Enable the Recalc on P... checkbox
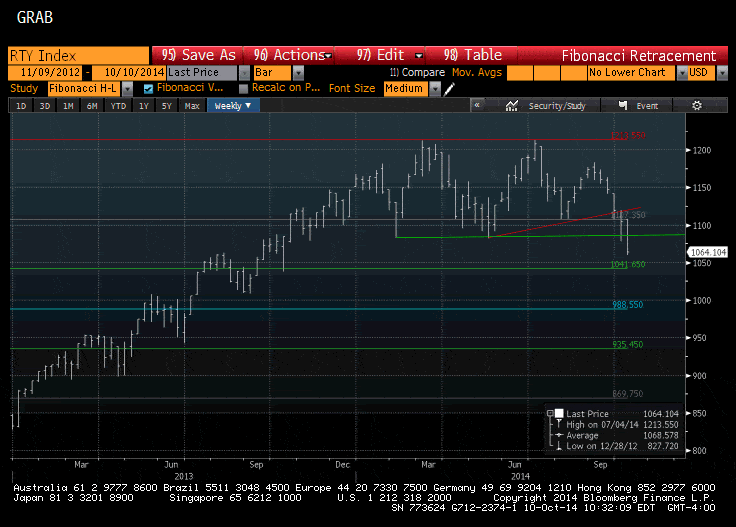 (244, 88)
